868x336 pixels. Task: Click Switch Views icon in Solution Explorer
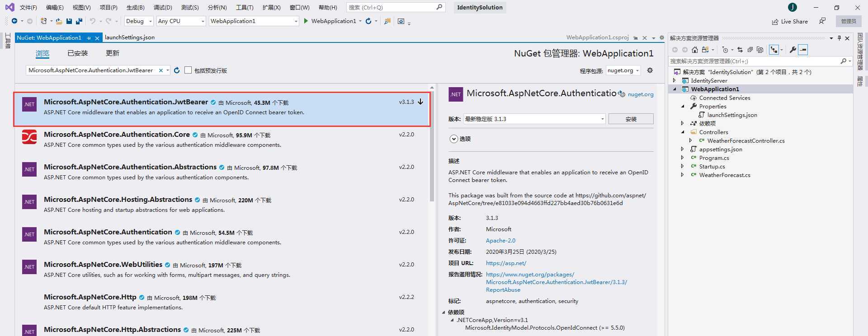[x=705, y=50]
